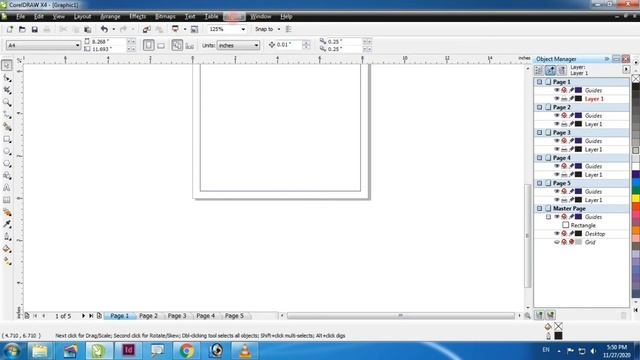Screen dimensions: 640x360
Task: Click the Open file toolbar icon
Action: (x=22, y=29)
